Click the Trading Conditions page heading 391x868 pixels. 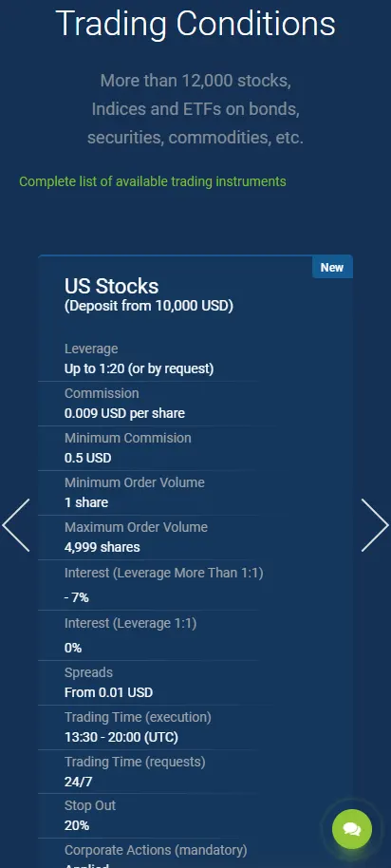(x=195, y=23)
